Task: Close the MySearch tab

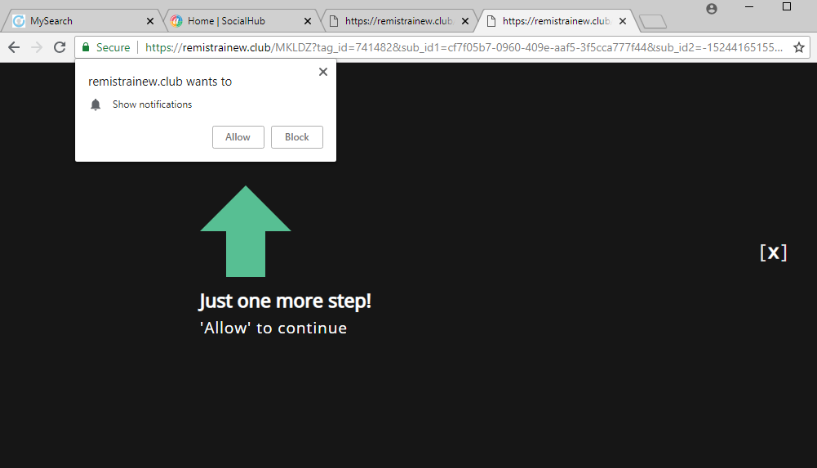Action: tap(150, 21)
